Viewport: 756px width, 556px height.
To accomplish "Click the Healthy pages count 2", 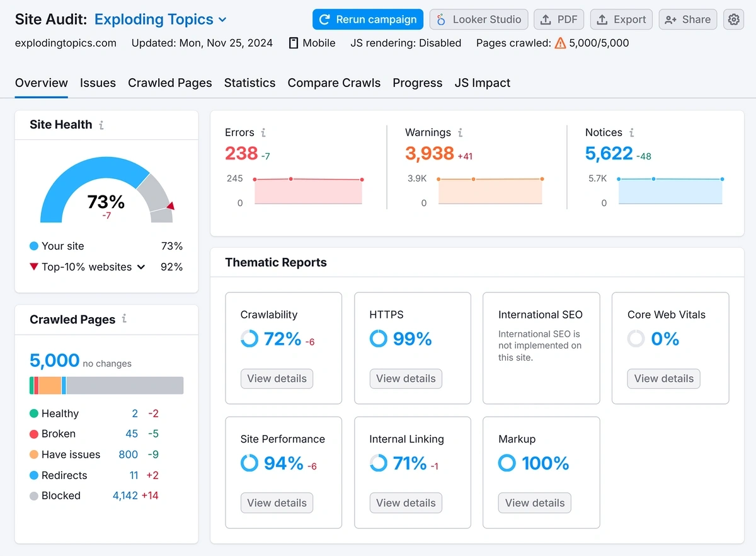I will click(x=135, y=414).
